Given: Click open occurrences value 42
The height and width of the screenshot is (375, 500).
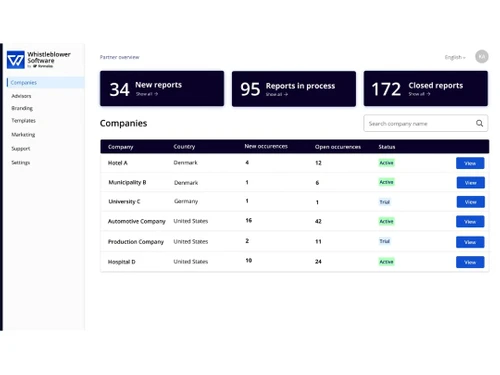Looking at the screenshot, I should 318,221.
